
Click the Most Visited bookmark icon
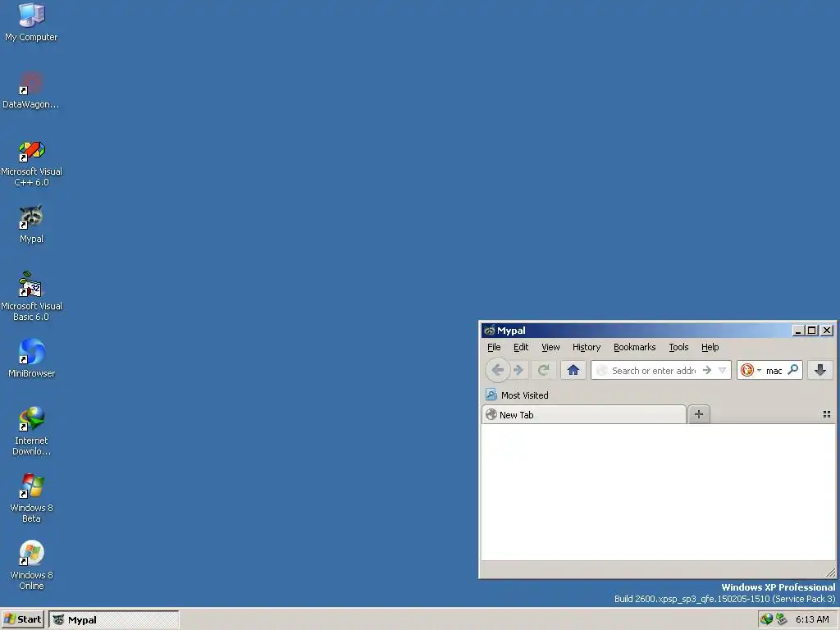coord(491,395)
